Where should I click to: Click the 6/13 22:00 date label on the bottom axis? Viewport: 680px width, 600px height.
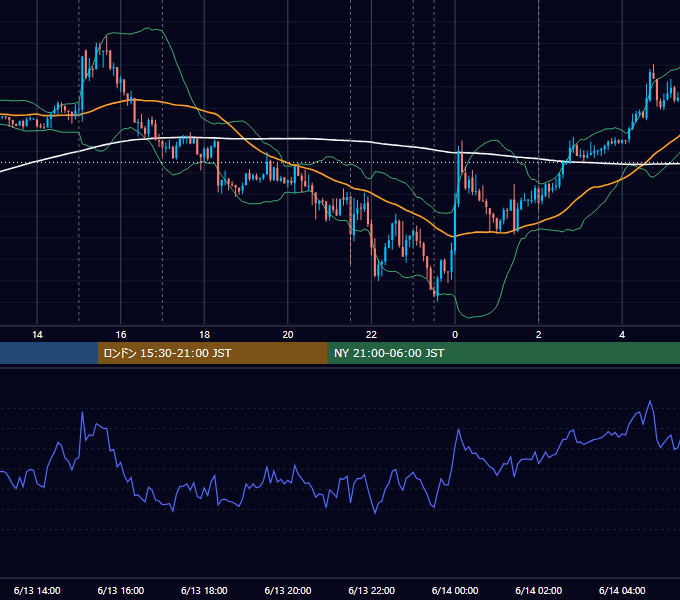[x=372, y=590]
